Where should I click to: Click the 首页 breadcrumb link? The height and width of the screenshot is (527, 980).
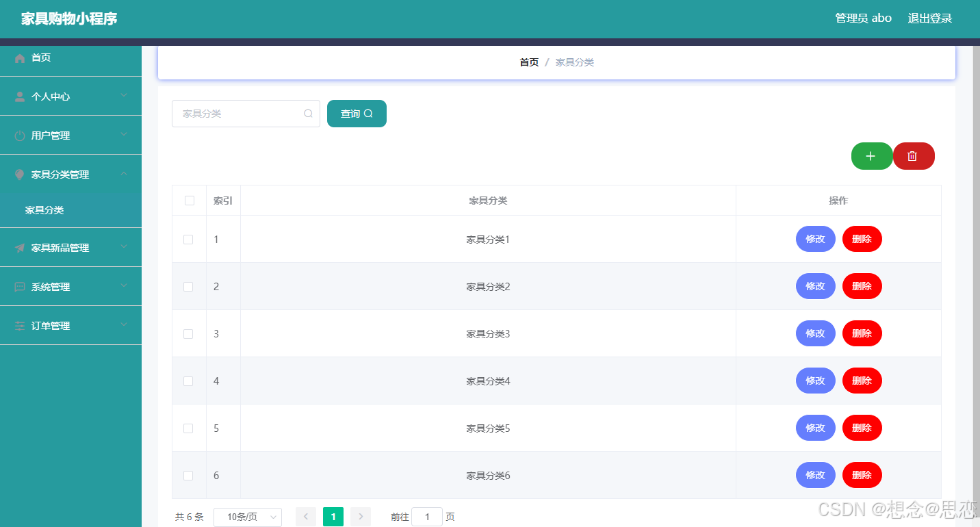(x=529, y=62)
